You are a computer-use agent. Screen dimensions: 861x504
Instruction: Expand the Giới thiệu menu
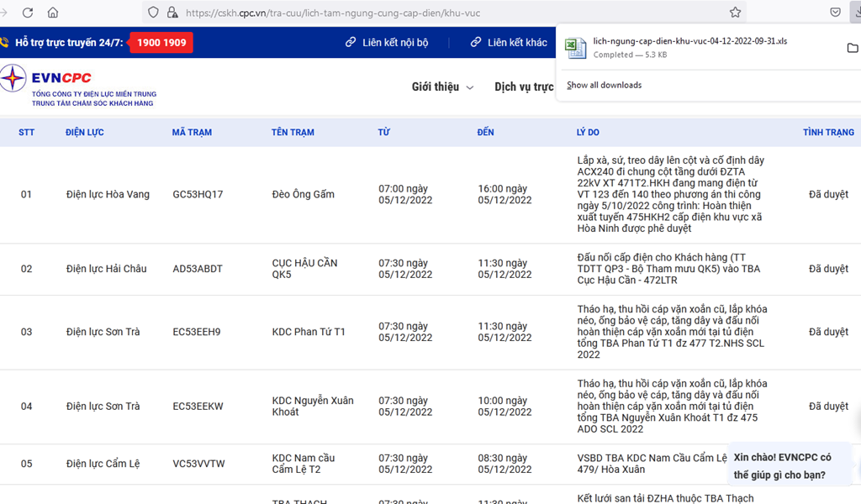coord(442,87)
